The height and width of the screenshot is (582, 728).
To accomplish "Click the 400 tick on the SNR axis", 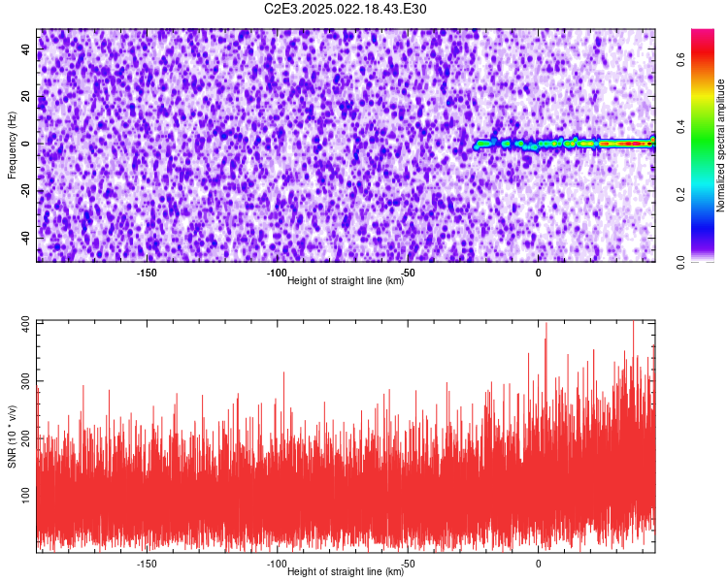I will point(26,323).
